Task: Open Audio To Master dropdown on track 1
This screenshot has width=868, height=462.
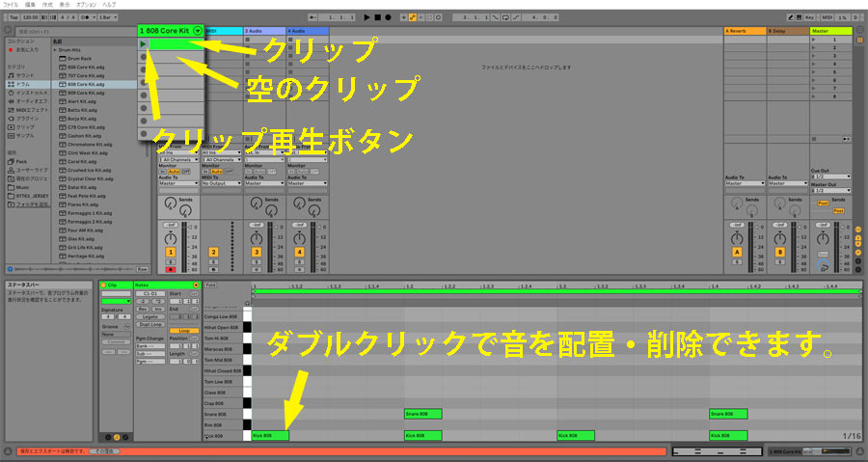Action: point(178,183)
